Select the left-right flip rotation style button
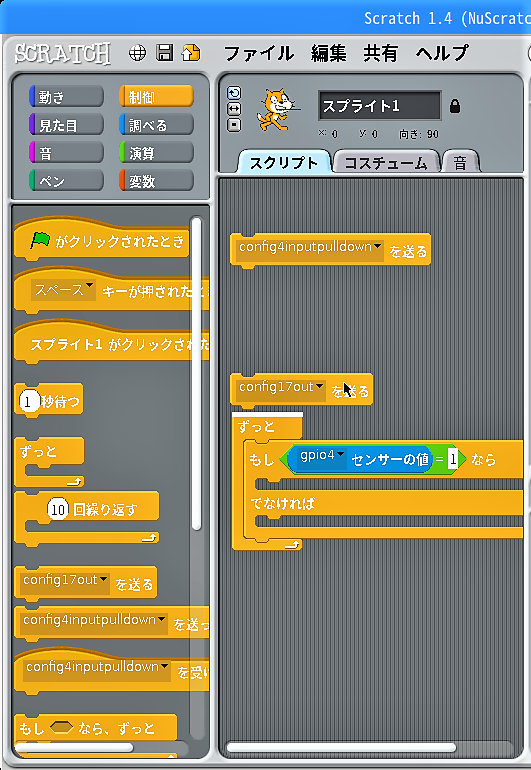The image size is (531, 770). 234,109
